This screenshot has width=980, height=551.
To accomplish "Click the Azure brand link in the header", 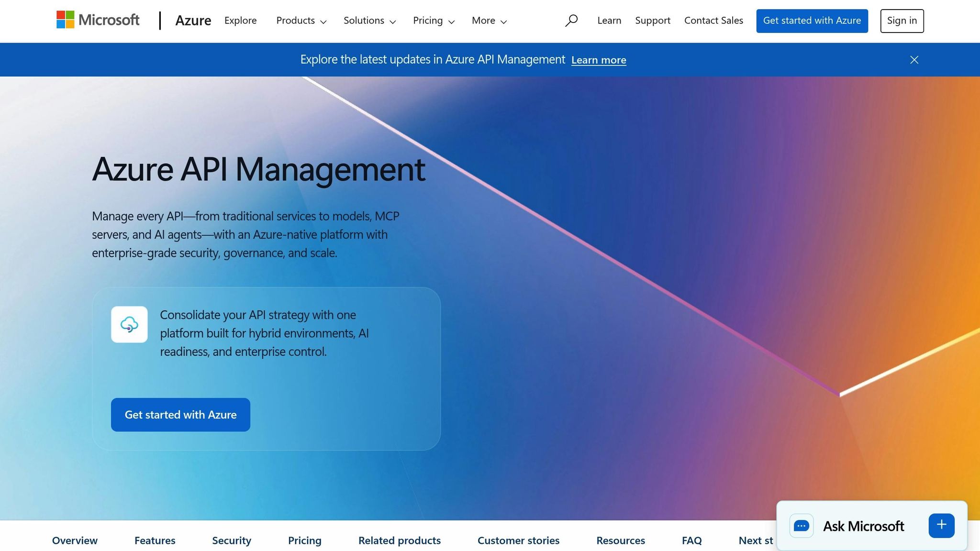I will (193, 21).
